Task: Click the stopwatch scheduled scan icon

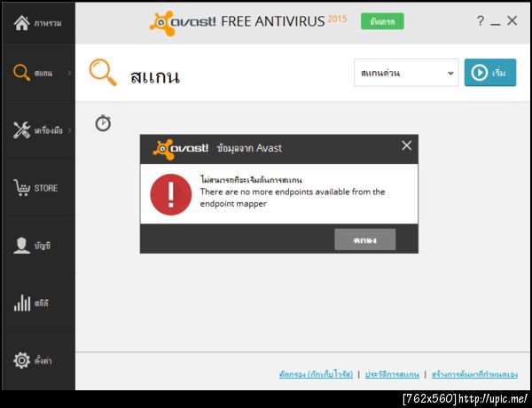Action: [x=103, y=123]
